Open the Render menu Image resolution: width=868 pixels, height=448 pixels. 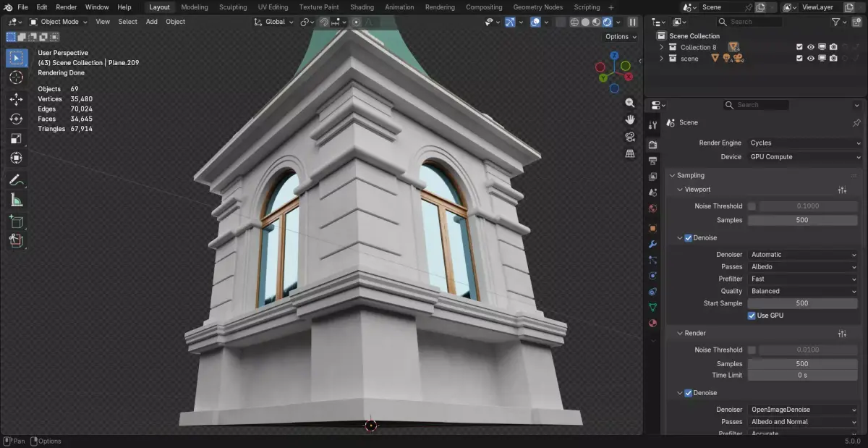pyautogui.click(x=66, y=7)
